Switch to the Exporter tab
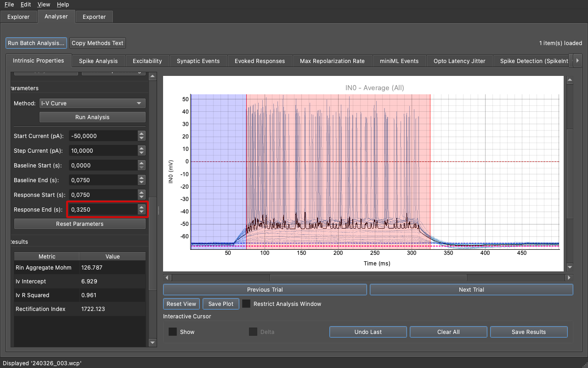The width and height of the screenshot is (588, 368). click(x=94, y=17)
